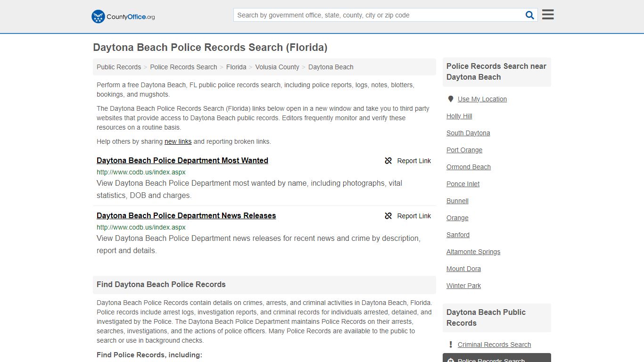
Task: Open Ponce Inlet link
Action: (463, 184)
